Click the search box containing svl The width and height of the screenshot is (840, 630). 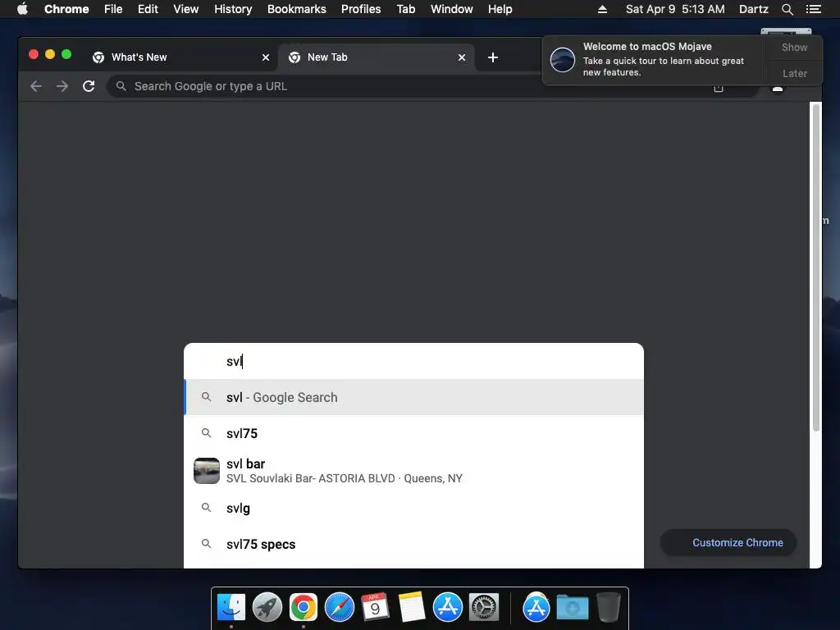pos(413,361)
